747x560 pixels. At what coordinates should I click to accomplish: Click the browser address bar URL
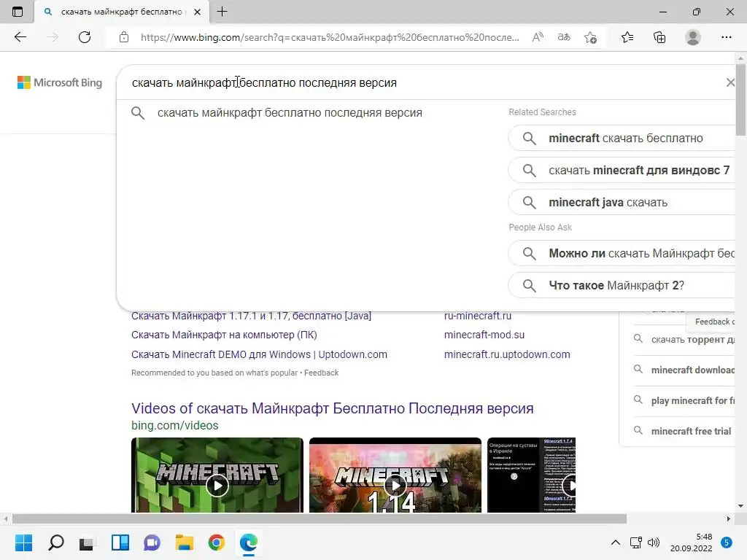pyautogui.click(x=330, y=37)
